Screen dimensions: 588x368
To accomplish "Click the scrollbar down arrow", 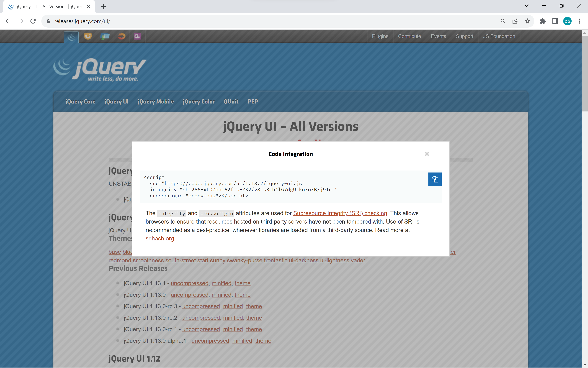I will click(585, 365).
